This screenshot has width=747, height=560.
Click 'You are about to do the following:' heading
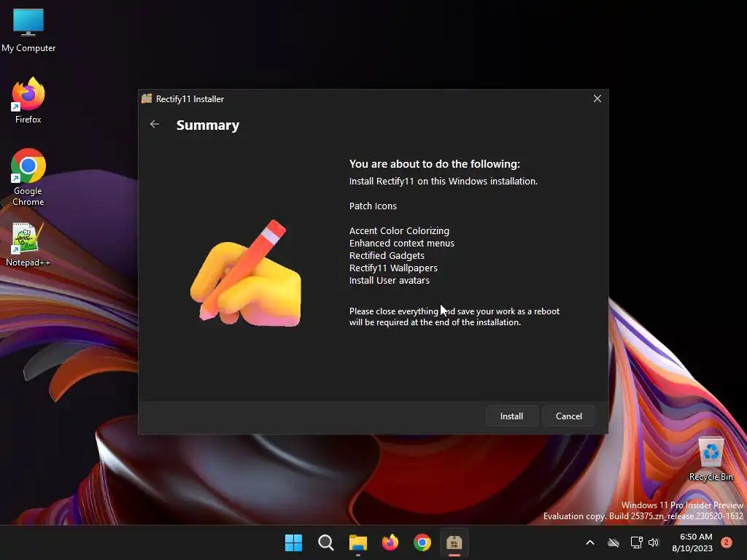pos(435,164)
